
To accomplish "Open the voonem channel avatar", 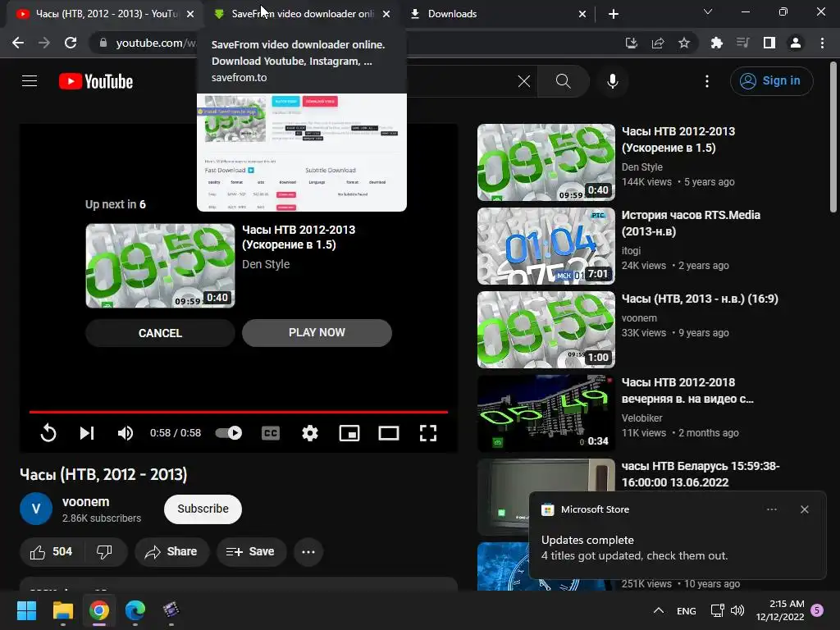I will pos(36,509).
